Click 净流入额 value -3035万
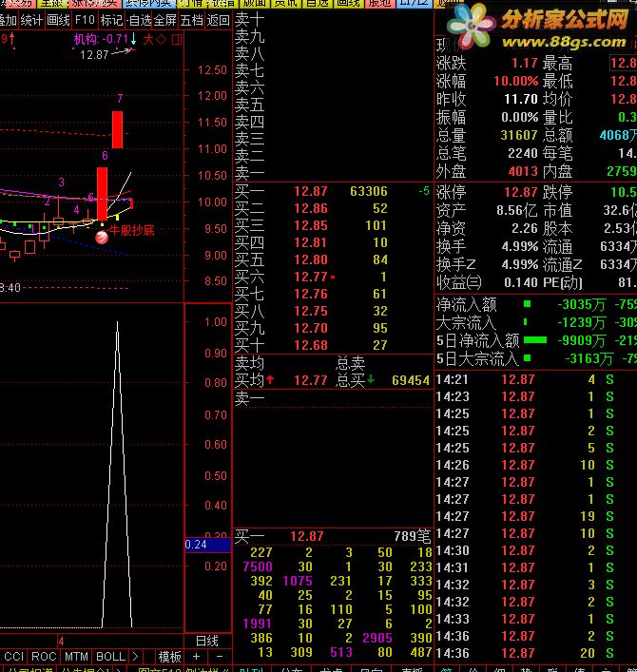This screenshot has width=637, height=672. pyautogui.click(x=582, y=305)
